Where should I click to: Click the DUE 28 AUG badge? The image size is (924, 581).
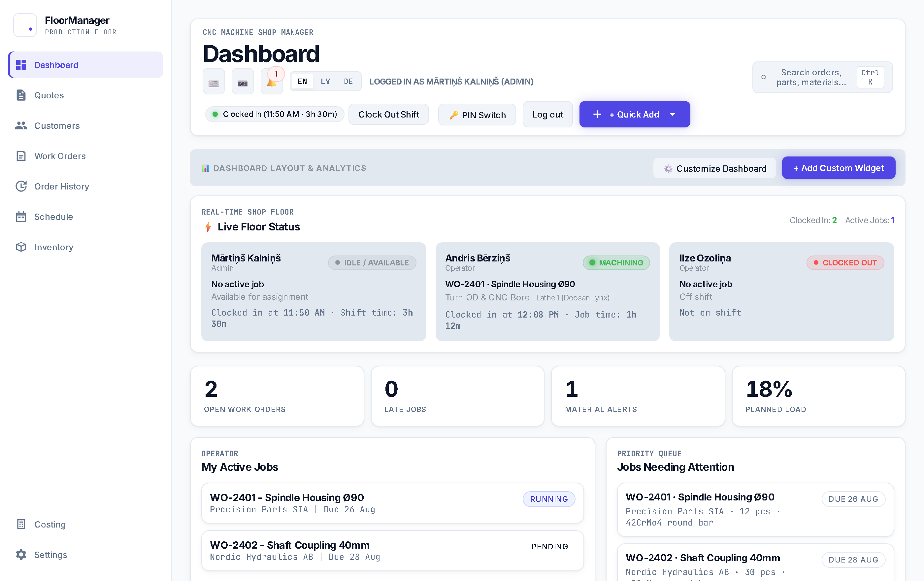click(853, 560)
